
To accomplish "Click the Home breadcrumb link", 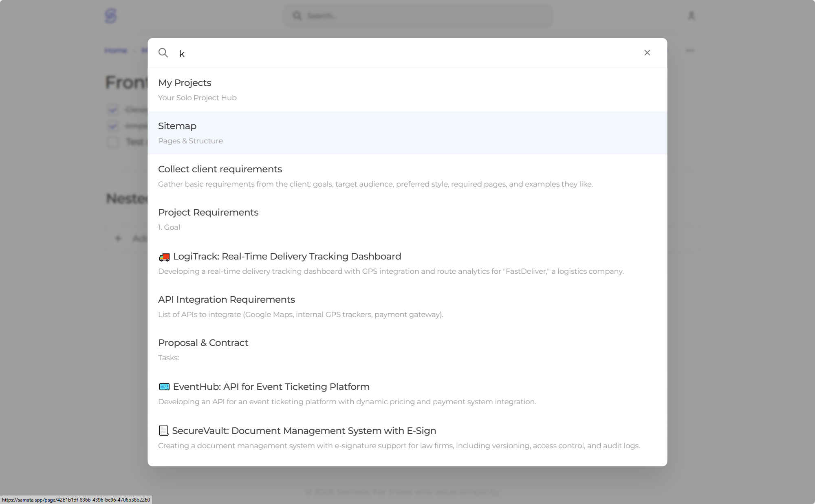I will 116,51.
